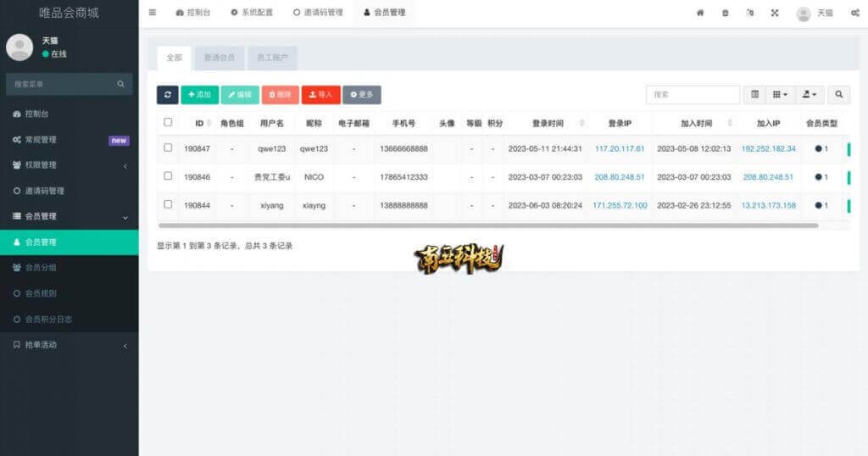
Task: Toggle fullscreen with the expand icon
Action: 775,13
